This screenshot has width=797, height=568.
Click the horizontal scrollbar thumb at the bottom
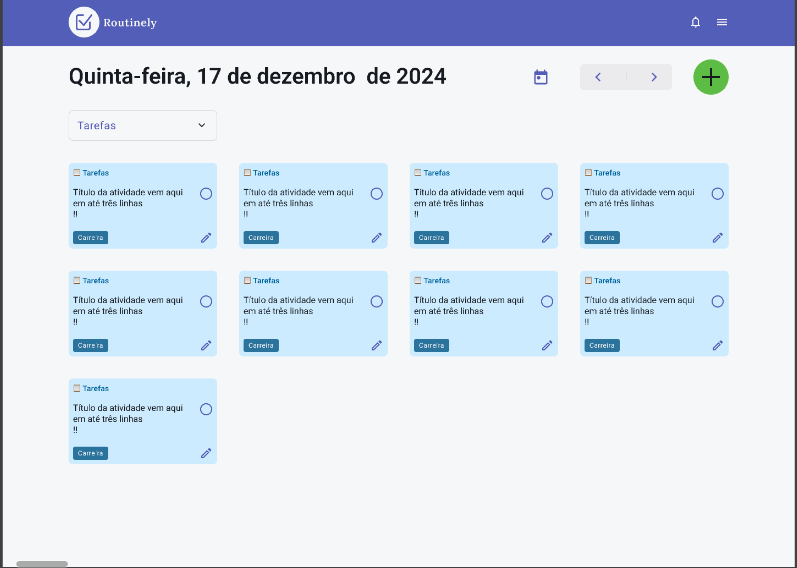pos(42,564)
